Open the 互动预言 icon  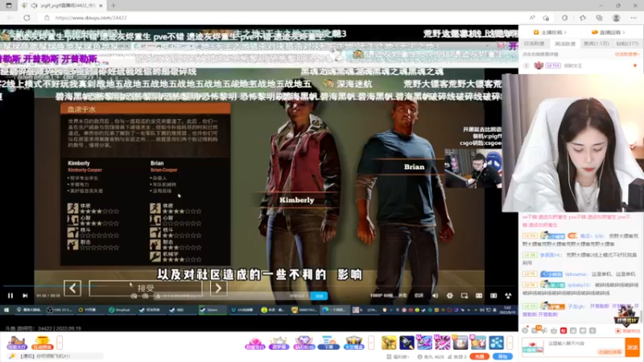[x=42, y=343]
